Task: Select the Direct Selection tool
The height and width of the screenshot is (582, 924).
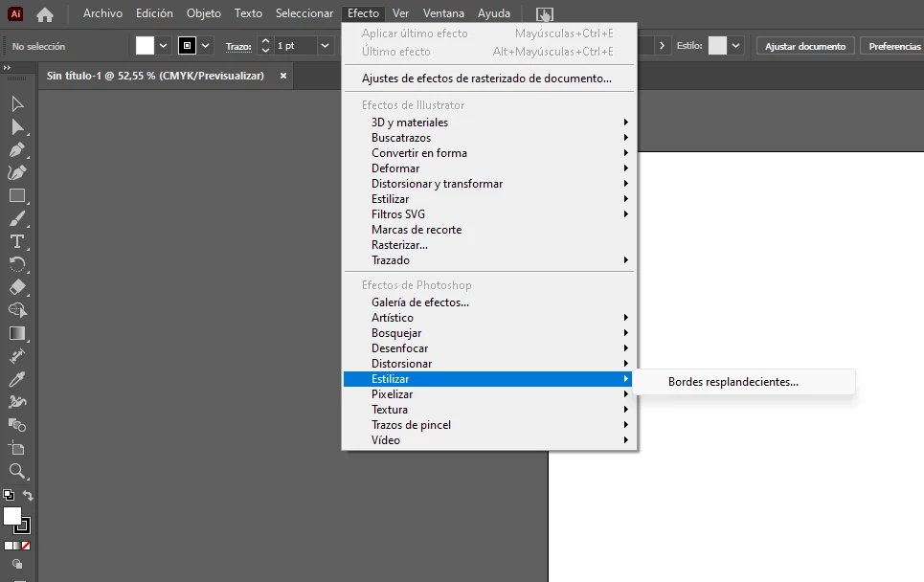Action: point(17,127)
